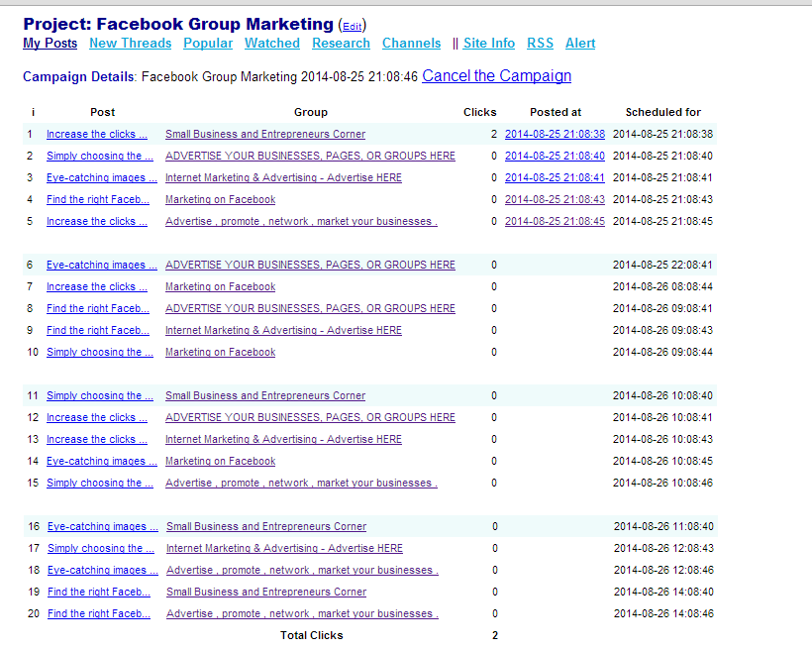The image size is (812, 650).
Task: Click scheduled time 2014-08-26 08:08:44
Action: pos(662,286)
